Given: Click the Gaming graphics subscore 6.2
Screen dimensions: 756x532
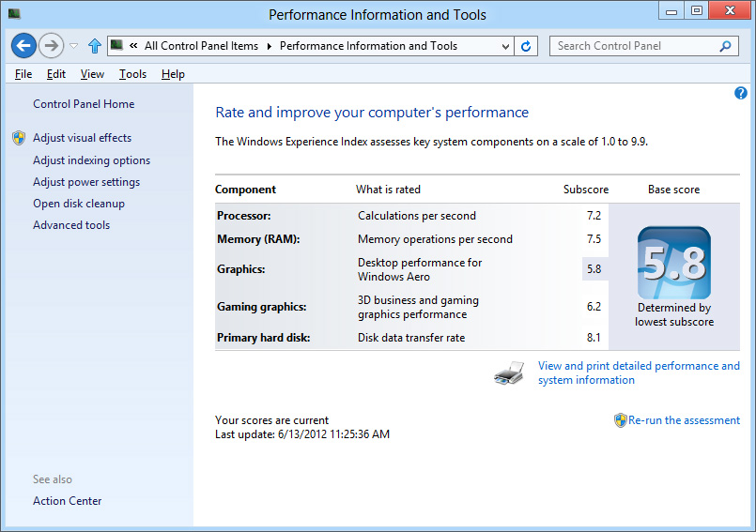Looking at the screenshot, I should 594,307.
